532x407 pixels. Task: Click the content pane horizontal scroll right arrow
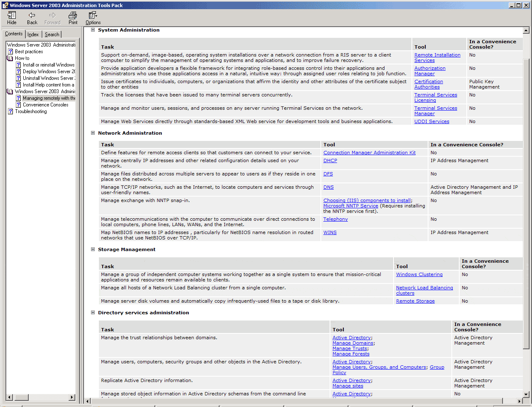point(520,401)
